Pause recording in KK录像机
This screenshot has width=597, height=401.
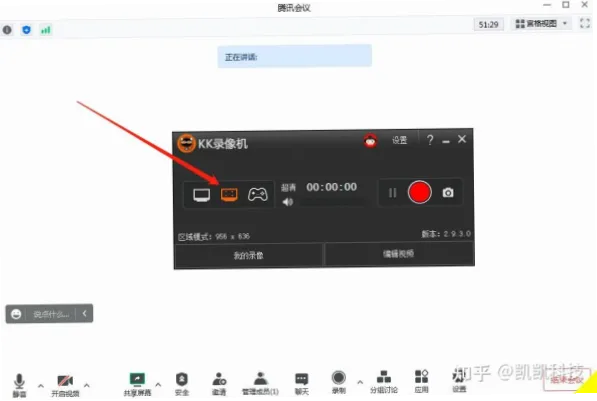click(393, 193)
